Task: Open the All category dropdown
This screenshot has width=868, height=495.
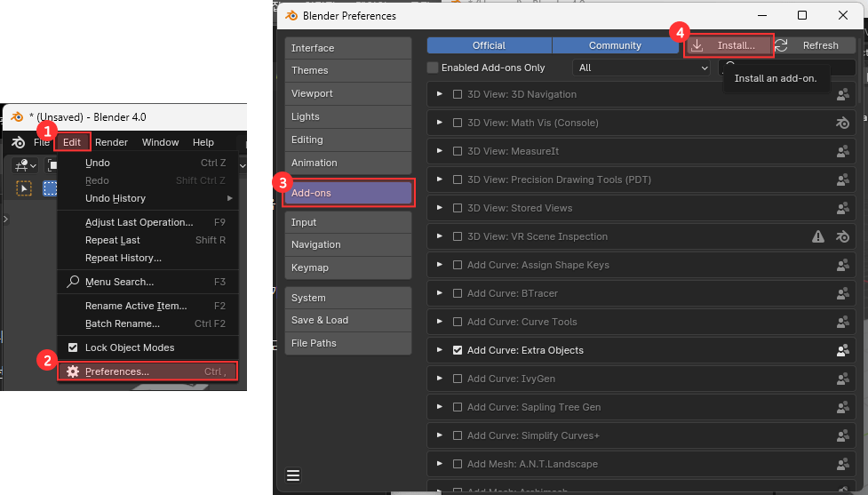Action: pos(641,68)
